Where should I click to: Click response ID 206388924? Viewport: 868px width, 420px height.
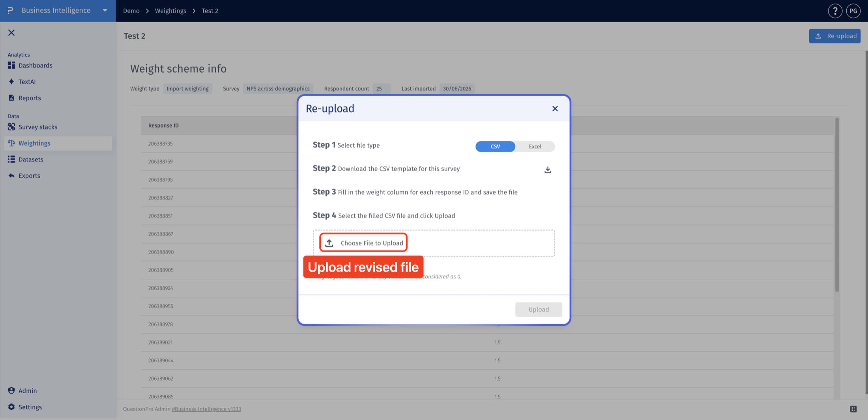pos(160,288)
